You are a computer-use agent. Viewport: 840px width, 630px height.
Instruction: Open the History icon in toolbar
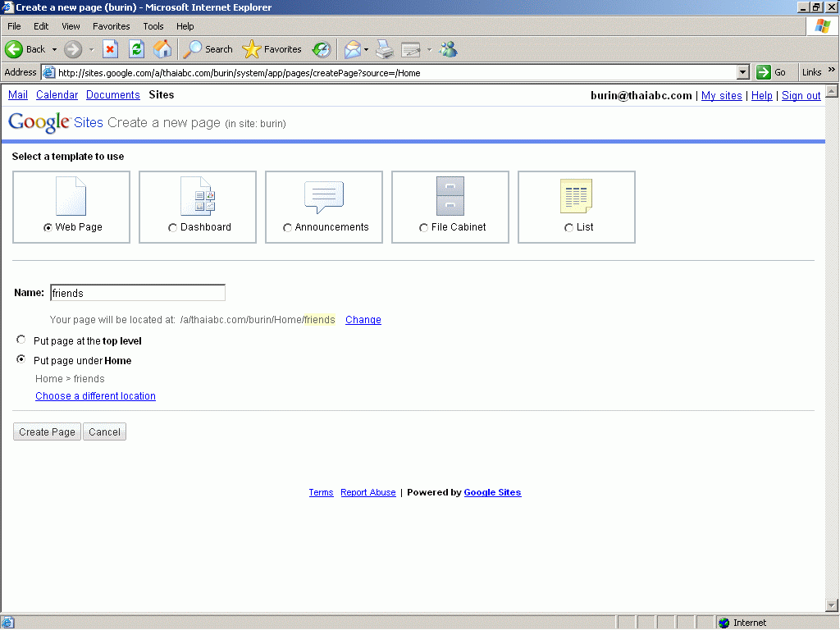click(321, 49)
